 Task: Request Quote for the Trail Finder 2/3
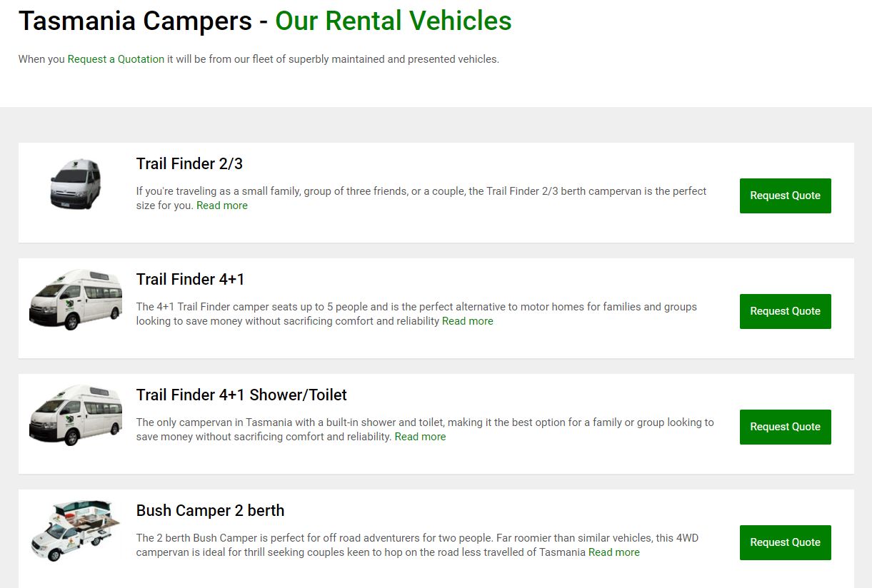(785, 195)
